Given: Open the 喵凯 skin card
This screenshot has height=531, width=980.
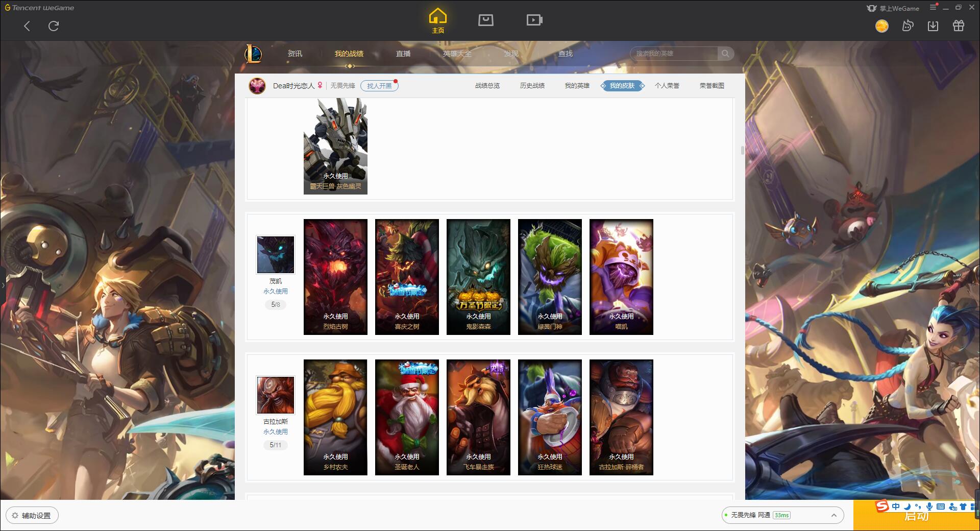Looking at the screenshot, I should [x=621, y=277].
